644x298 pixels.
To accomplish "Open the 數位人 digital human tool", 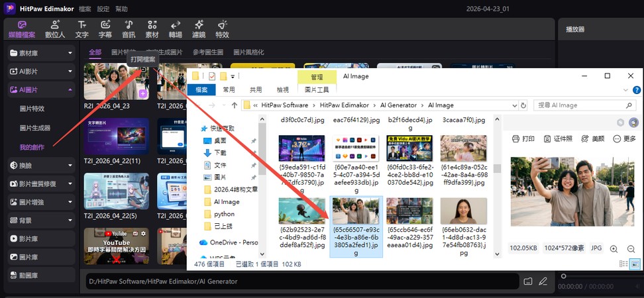I will tap(54, 30).
